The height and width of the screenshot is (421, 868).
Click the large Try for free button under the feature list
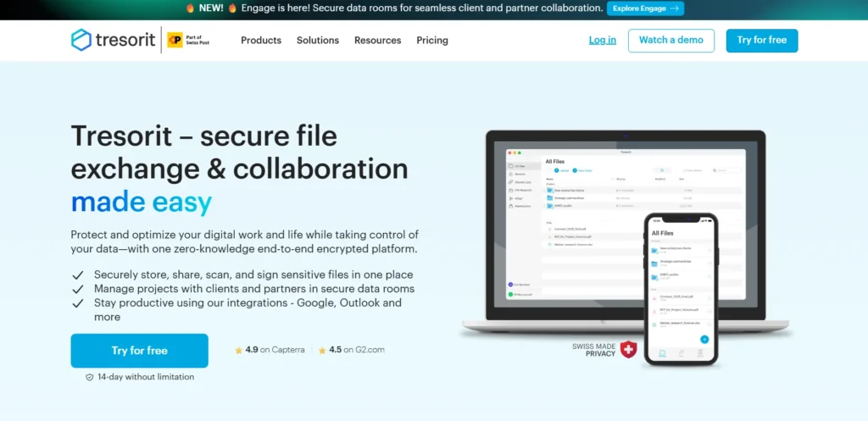coord(140,351)
